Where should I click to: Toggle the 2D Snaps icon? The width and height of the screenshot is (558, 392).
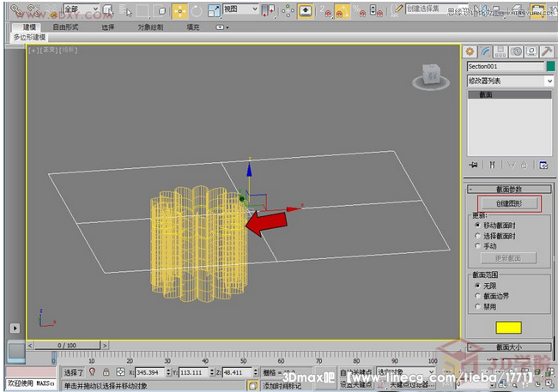(325, 11)
